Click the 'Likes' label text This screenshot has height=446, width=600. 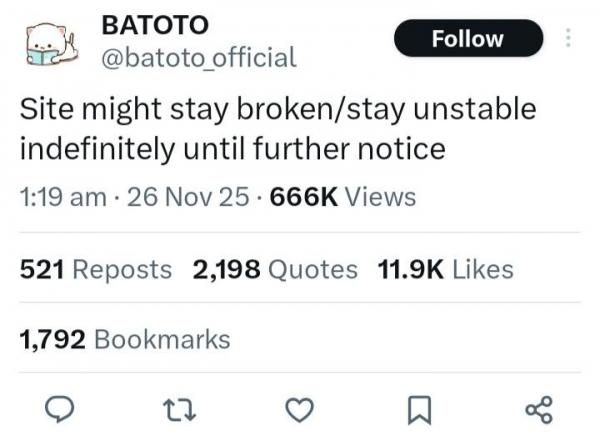point(483,270)
